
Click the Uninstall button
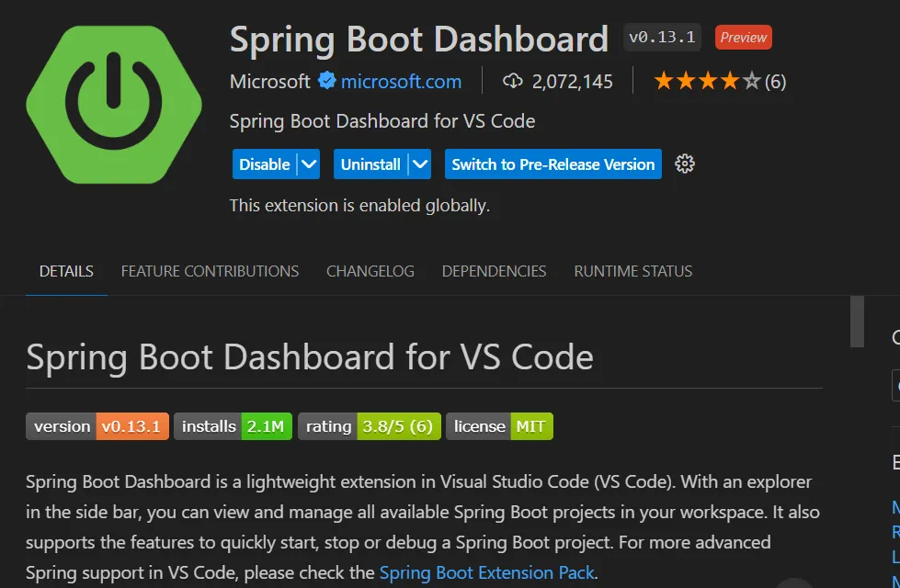(370, 164)
